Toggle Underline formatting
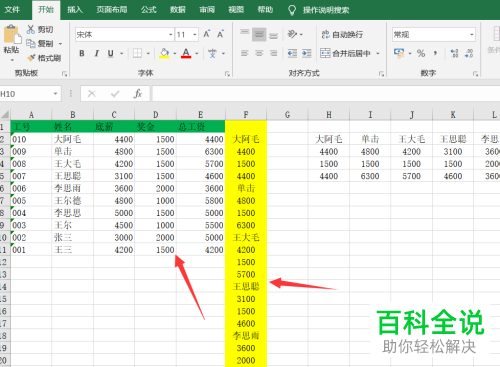 [x=111, y=53]
